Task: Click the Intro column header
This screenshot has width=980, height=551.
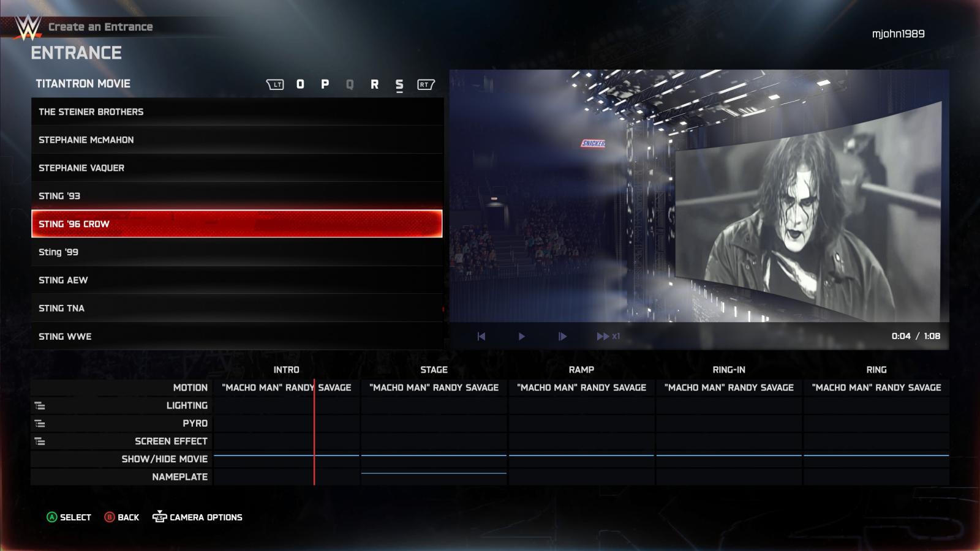Action: click(x=286, y=370)
